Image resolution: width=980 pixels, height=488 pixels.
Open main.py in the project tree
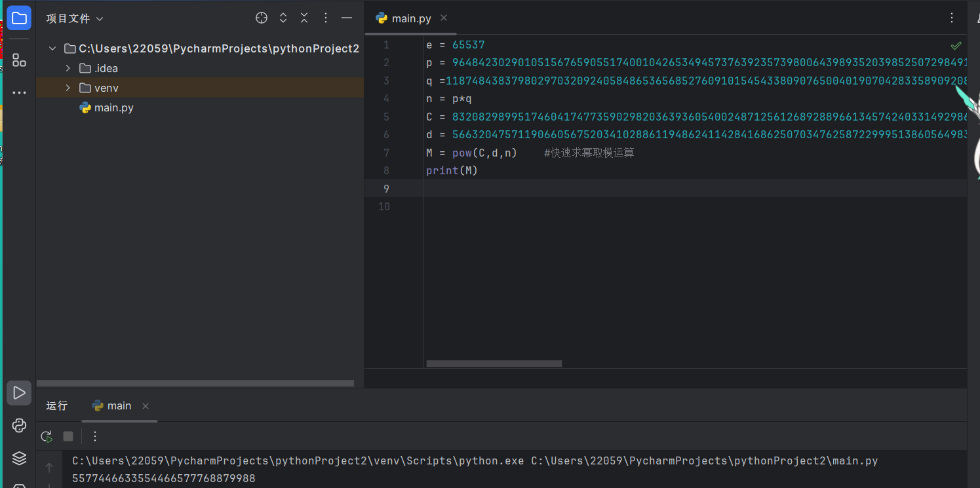coord(113,107)
